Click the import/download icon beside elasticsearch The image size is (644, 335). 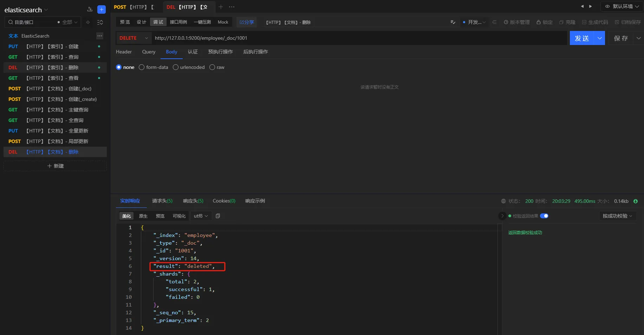(90, 9)
